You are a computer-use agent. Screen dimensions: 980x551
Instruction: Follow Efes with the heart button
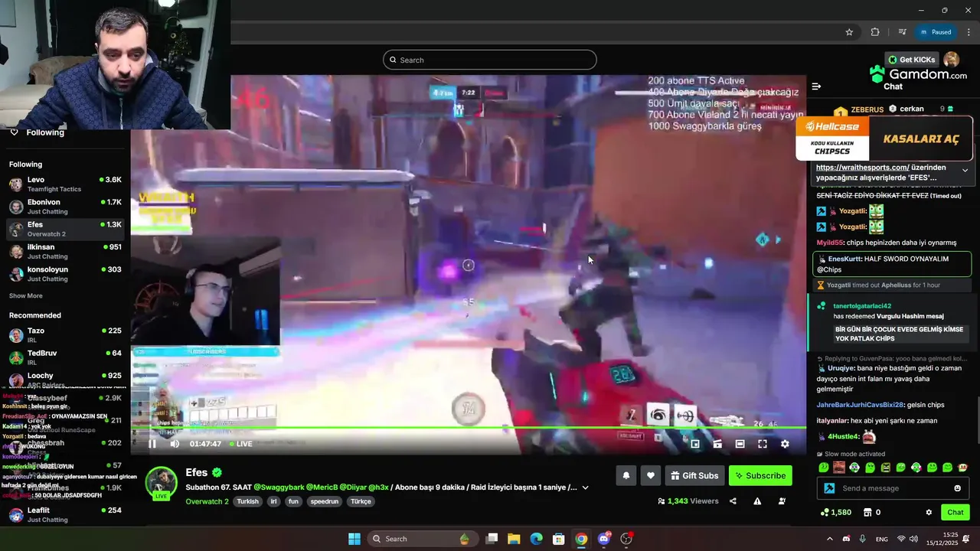(651, 476)
